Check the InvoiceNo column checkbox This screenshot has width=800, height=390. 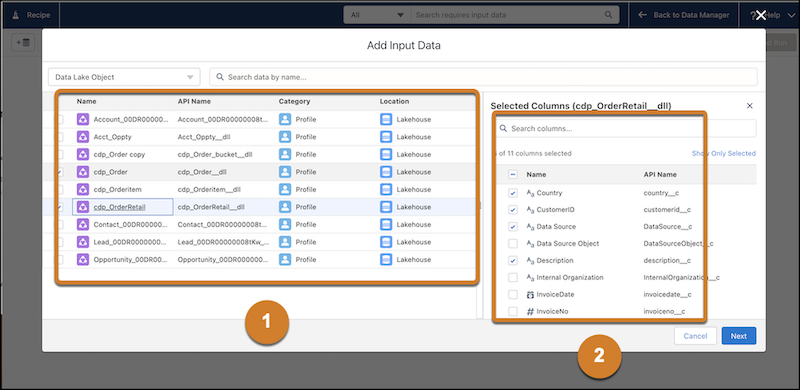pos(513,311)
